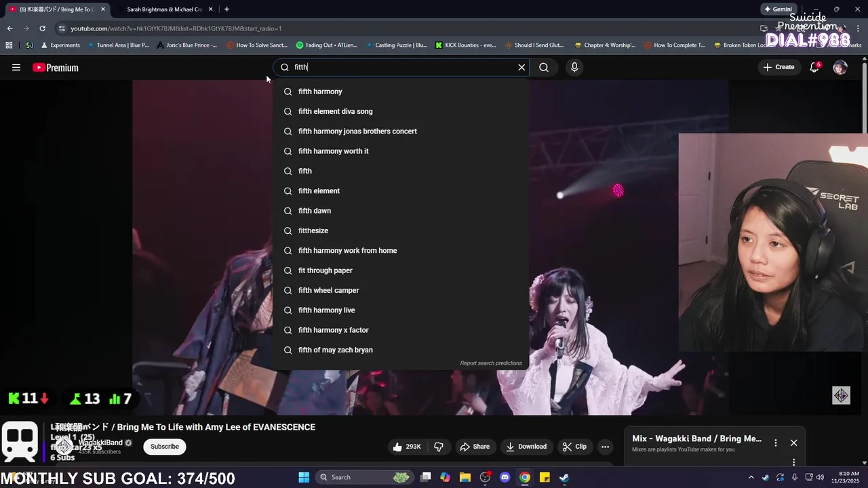
Task: Open File Explorer from the taskbar
Action: 465,477
